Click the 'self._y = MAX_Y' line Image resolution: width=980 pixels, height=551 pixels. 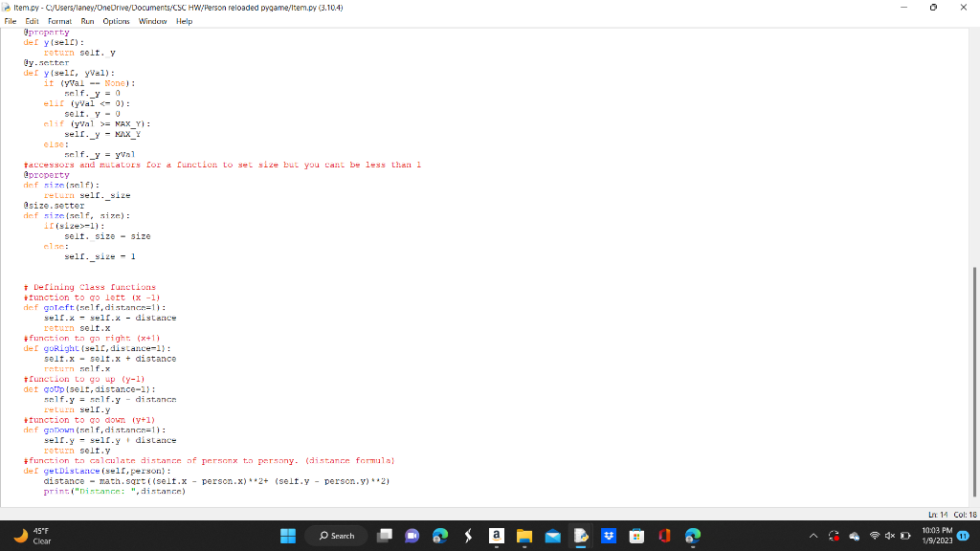102,134
